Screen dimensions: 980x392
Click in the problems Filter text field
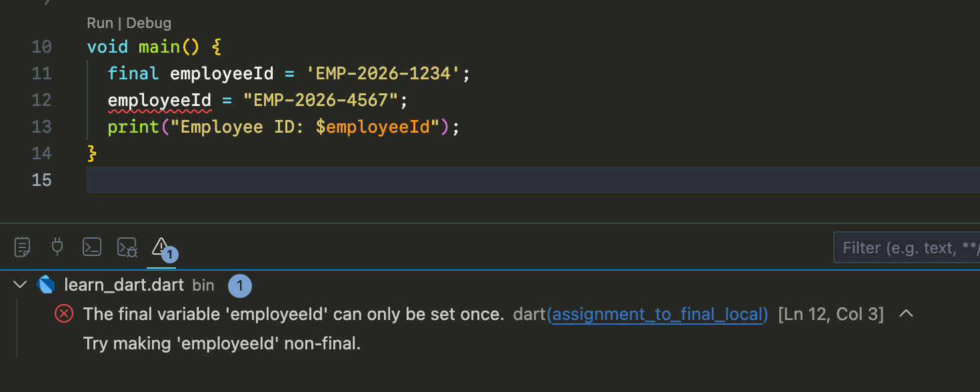click(x=907, y=248)
